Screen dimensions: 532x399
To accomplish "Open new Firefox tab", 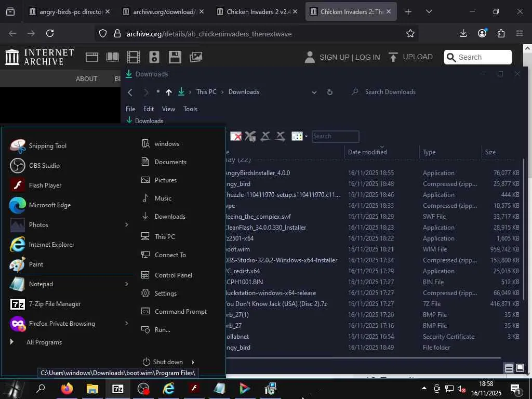I will 408,12.
